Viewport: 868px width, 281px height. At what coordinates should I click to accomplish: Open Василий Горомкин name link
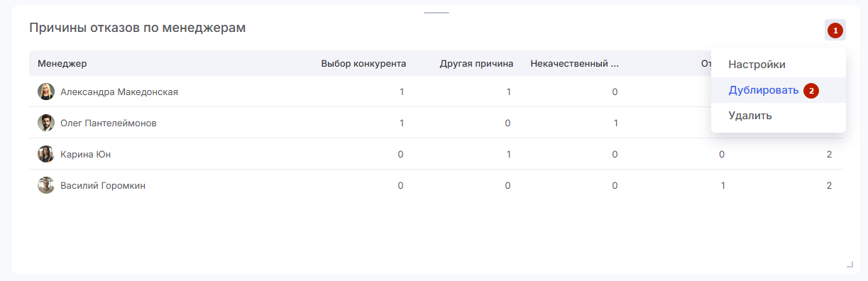pyautogui.click(x=103, y=185)
